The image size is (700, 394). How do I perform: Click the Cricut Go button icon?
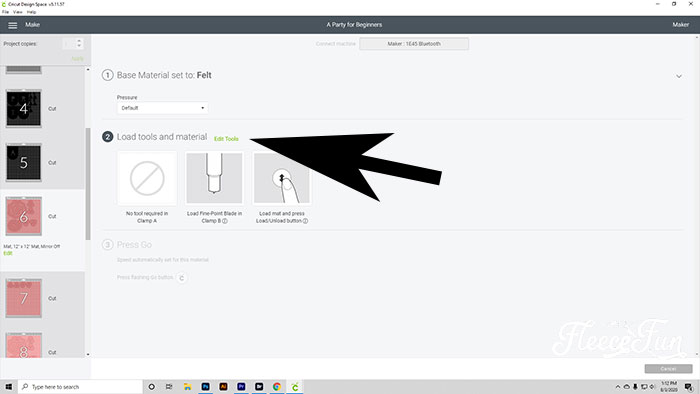(181, 278)
